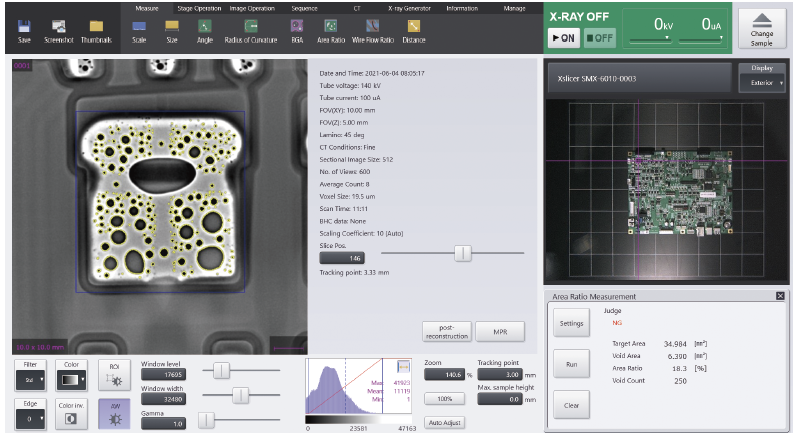Open the Sequence tab
The height and width of the screenshot is (440, 793).
click(x=304, y=9)
